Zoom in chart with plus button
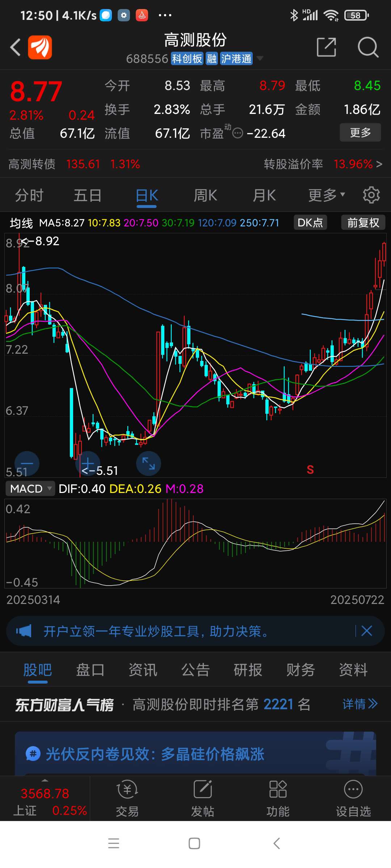This screenshot has width=391, height=868. pyautogui.click(x=88, y=463)
